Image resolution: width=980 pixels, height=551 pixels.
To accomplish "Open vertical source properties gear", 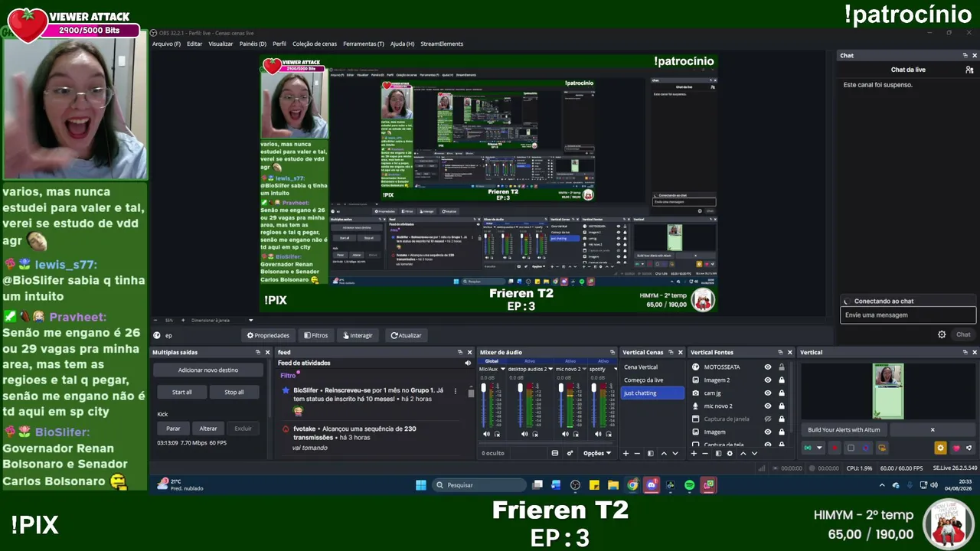I will coord(730,453).
